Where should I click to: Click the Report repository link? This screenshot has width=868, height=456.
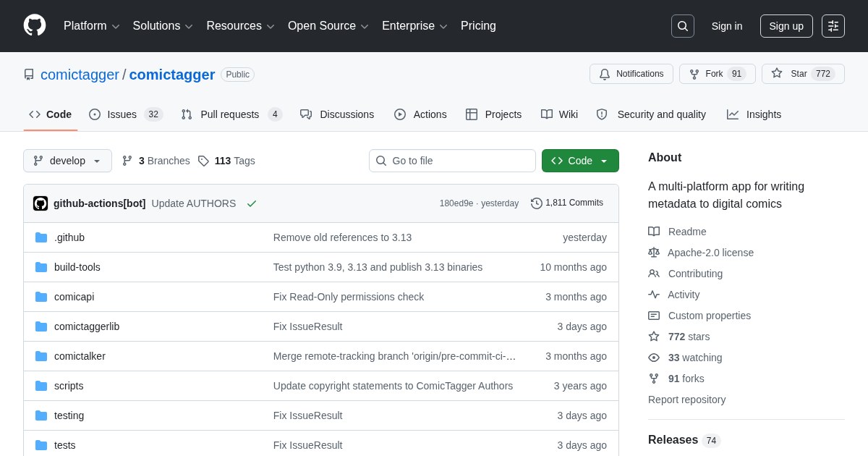[686, 400]
